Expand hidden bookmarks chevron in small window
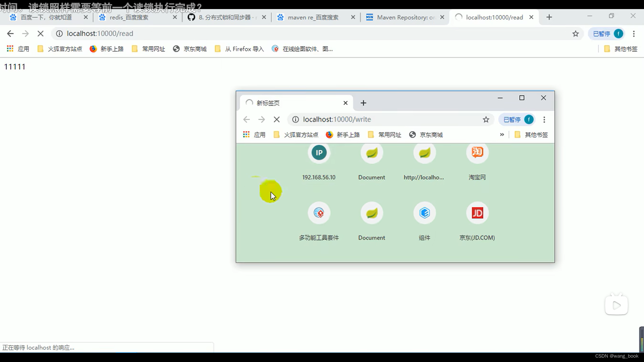Image resolution: width=644 pixels, height=362 pixels. [x=502, y=135]
